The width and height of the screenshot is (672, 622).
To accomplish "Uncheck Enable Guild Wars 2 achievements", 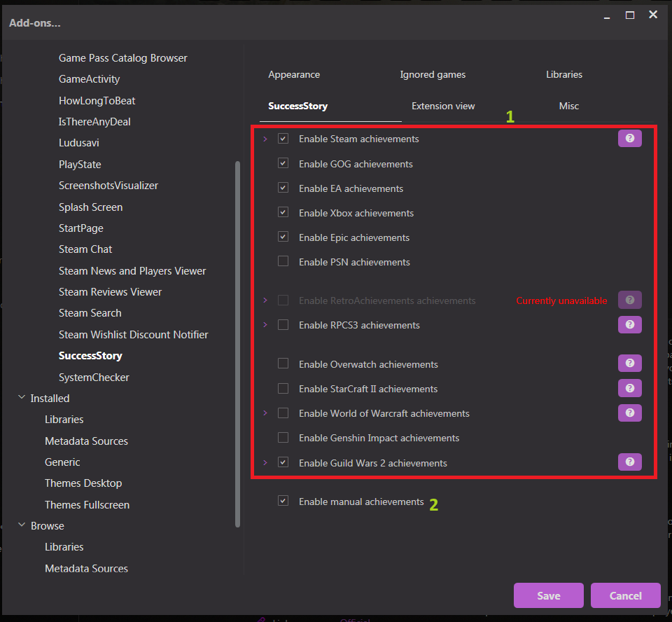I will [283, 462].
